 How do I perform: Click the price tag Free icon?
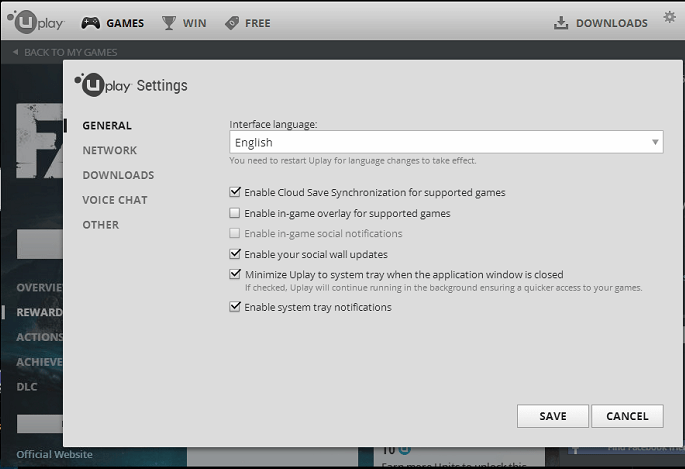pos(232,23)
